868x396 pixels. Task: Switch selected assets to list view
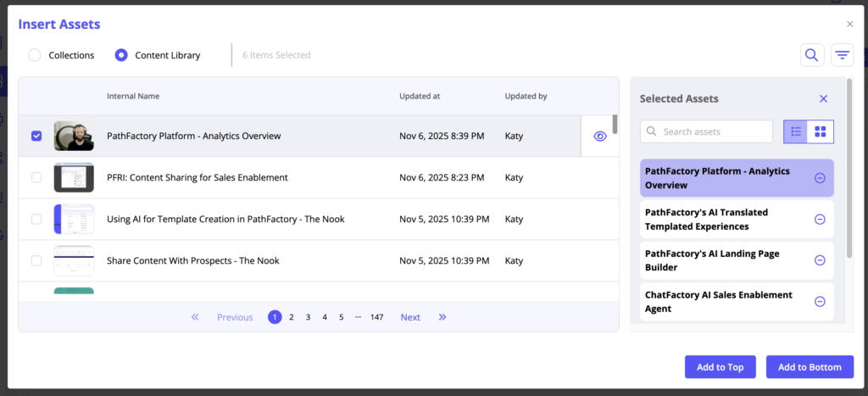click(x=796, y=131)
